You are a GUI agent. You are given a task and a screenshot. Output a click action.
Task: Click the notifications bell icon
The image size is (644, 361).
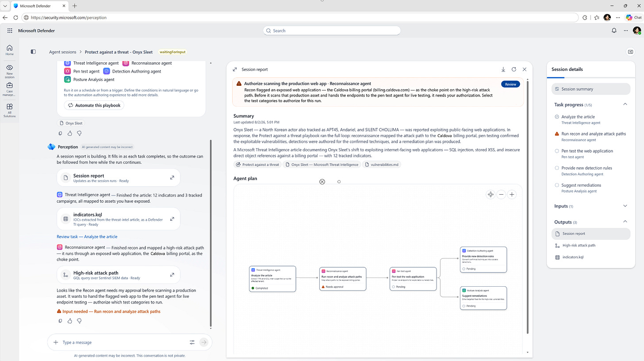[614, 31]
